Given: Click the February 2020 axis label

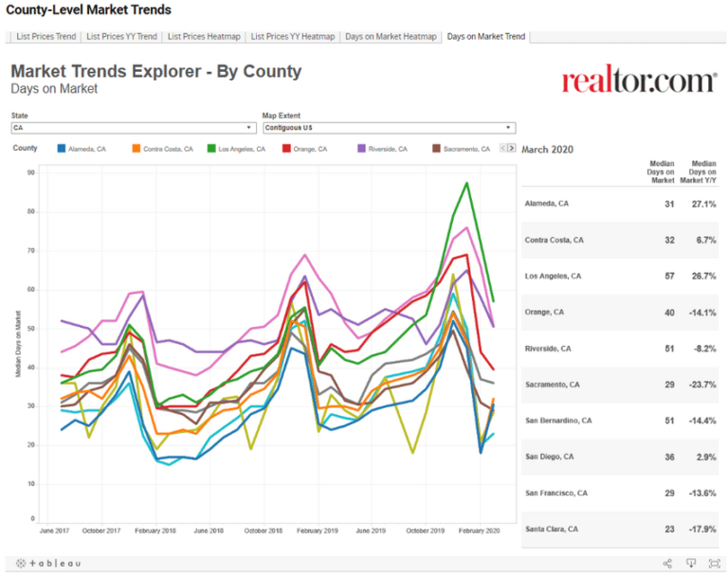Looking at the screenshot, I should click(x=479, y=530).
